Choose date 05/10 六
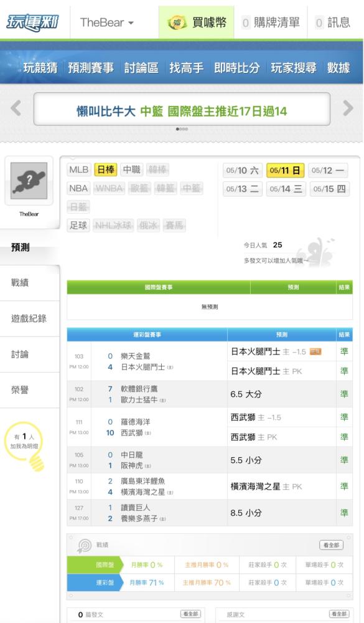The width and height of the screenshot is (364, 623). pyautogui.click(x=242, y=171)
